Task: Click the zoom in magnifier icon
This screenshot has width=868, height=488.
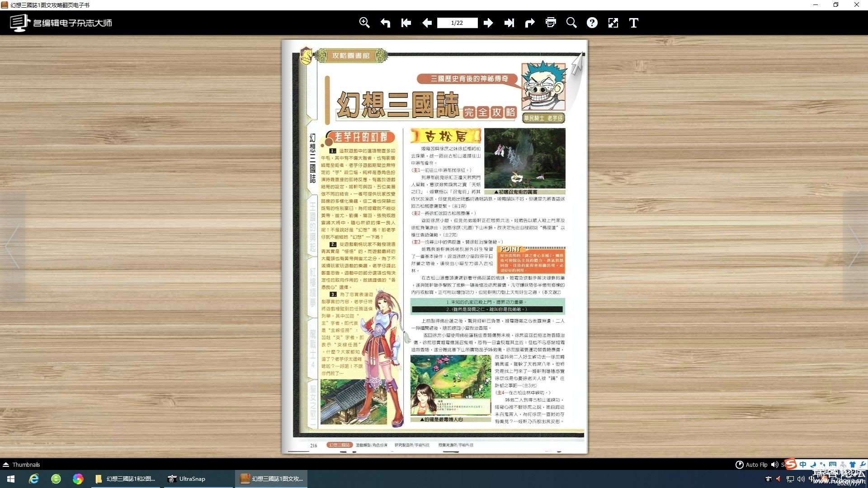Action: (364, 23)
